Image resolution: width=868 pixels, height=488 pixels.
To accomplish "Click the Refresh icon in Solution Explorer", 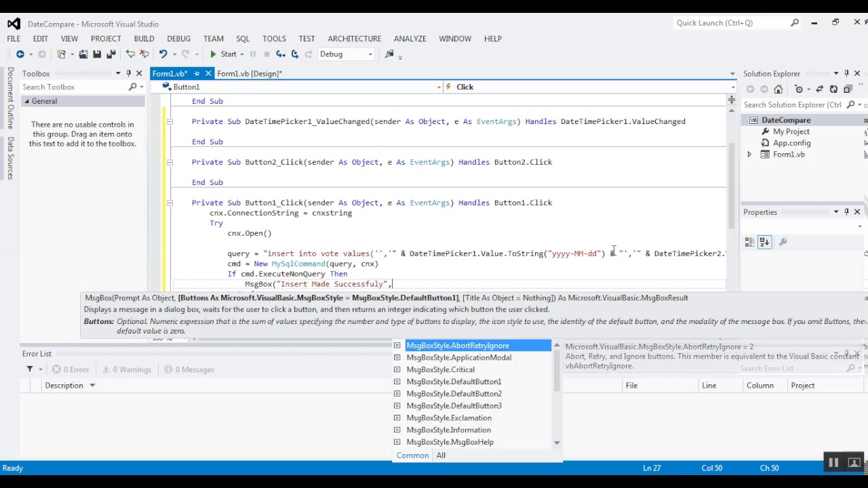I will coord(833,89).
